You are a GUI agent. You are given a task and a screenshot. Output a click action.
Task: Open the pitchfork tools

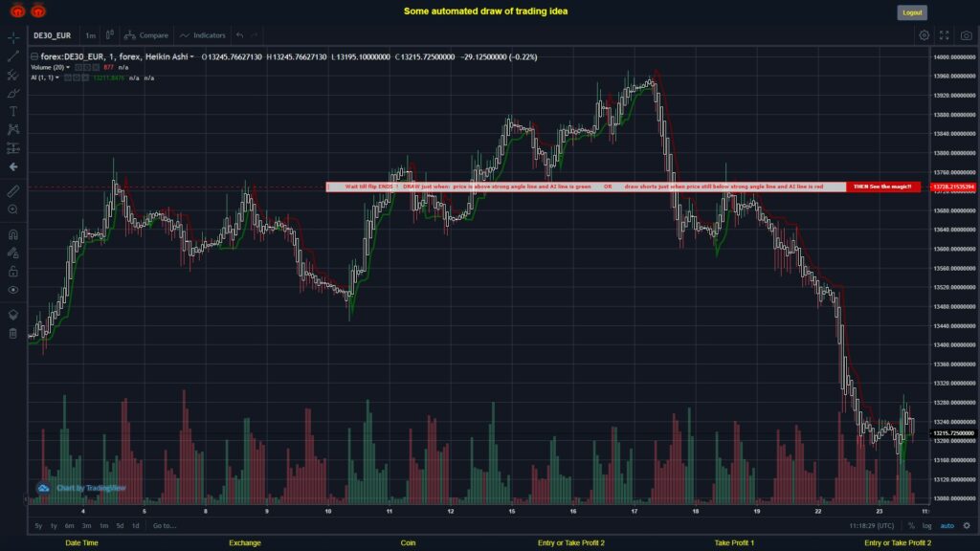pos(13,75)
